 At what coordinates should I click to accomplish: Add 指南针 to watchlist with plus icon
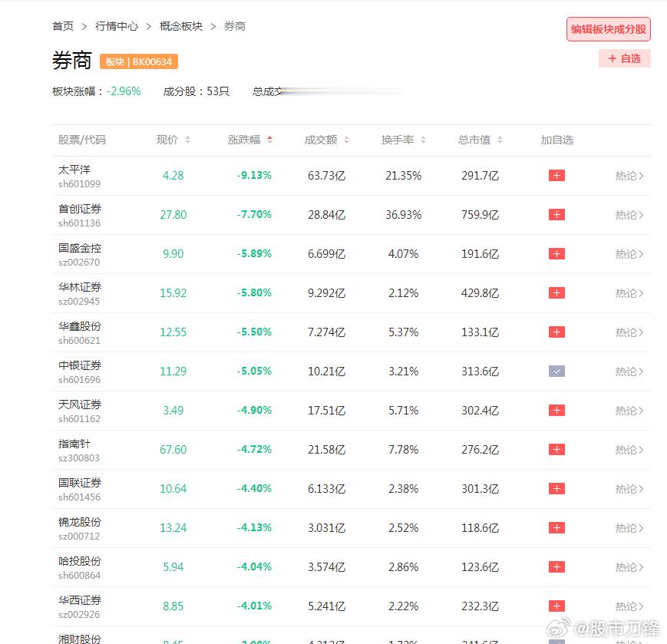click(x=556, y=449)
